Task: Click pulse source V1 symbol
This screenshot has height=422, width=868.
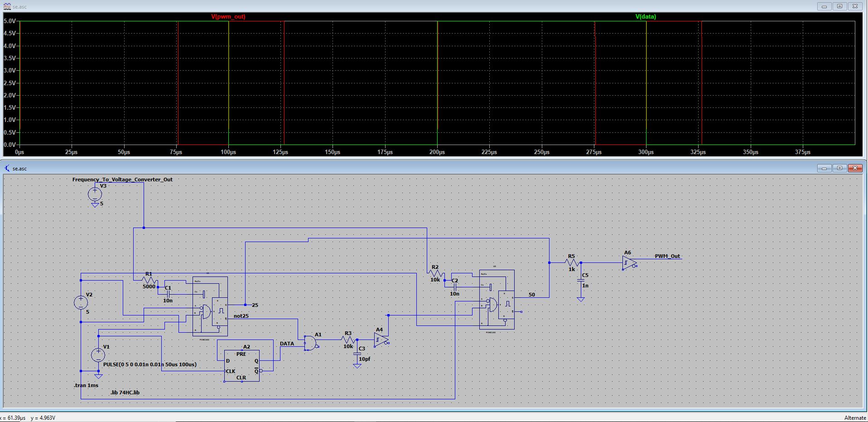Action: pos(98,355)
